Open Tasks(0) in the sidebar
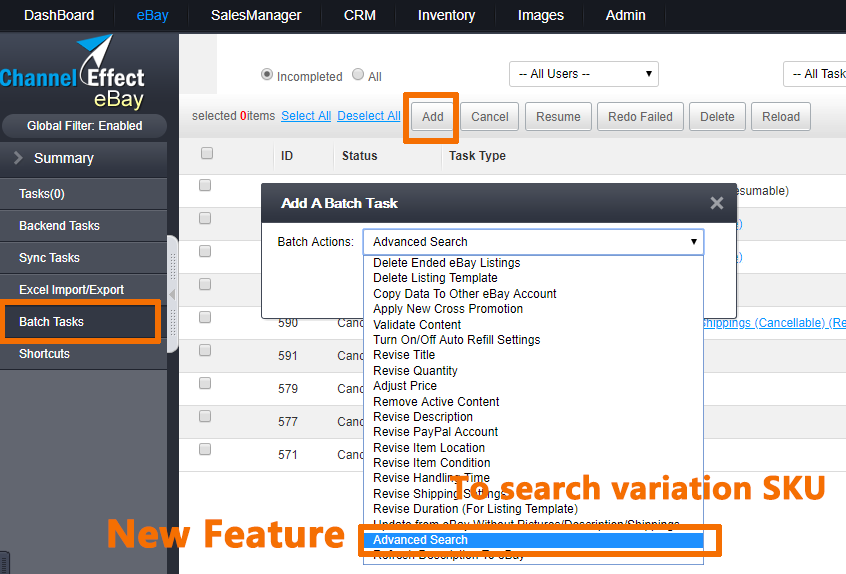 (84, 194)
